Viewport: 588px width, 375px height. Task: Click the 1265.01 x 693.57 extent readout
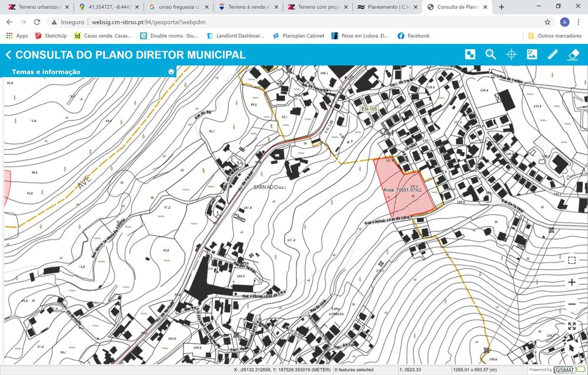pyautogui.click(x=475, y=370)
